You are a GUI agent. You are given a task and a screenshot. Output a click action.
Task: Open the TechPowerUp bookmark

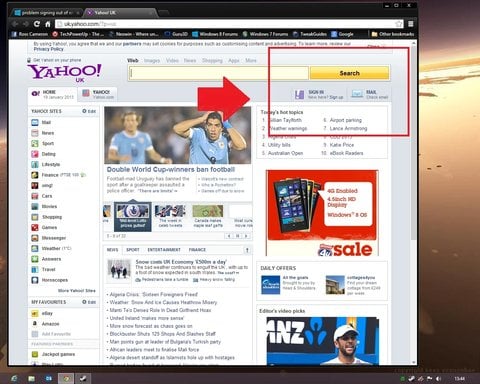tap(78, 34)
